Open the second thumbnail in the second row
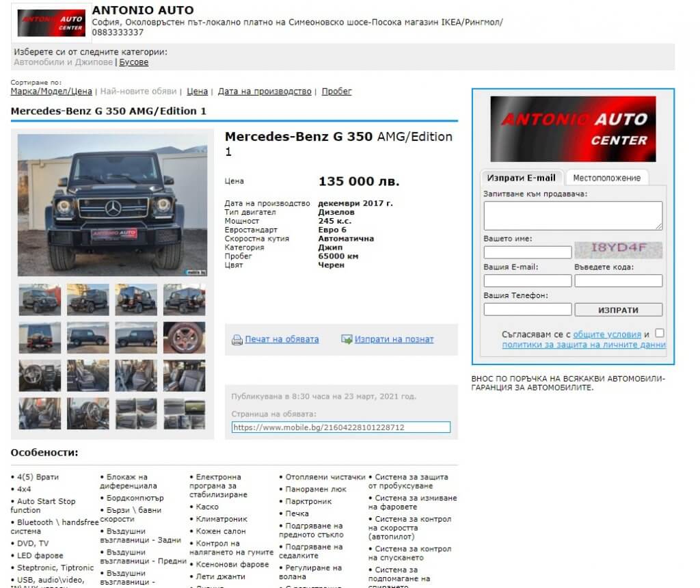 [88, 338]
